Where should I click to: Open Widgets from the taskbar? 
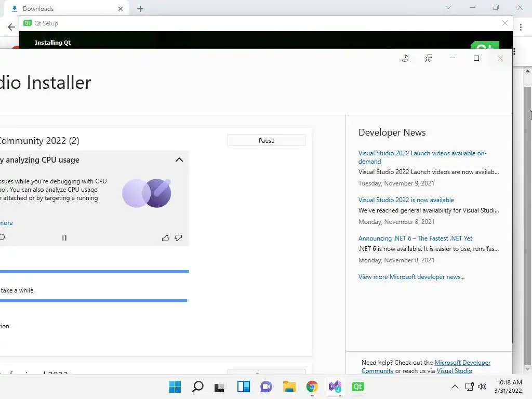243,387
